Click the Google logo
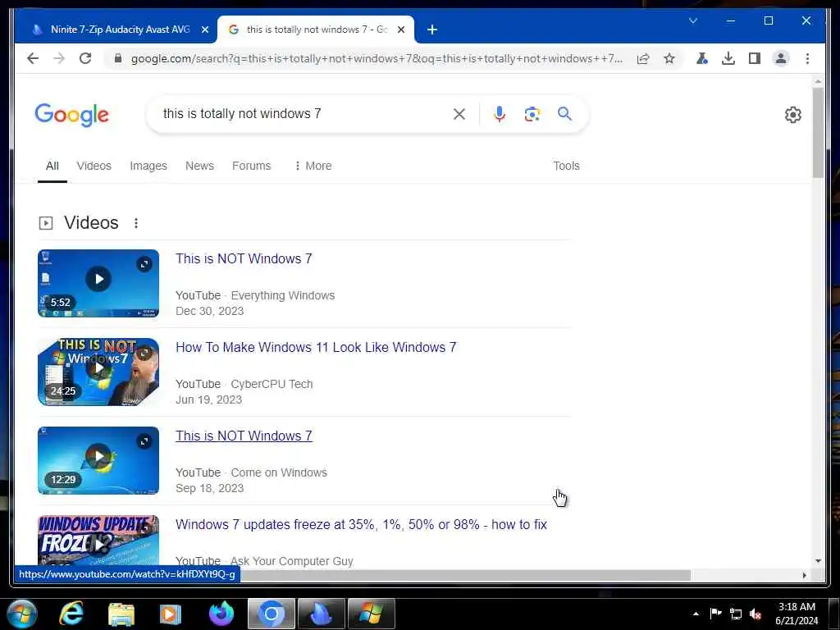Image resolution: width=840 pixels, height=630 pixels. 72,115
